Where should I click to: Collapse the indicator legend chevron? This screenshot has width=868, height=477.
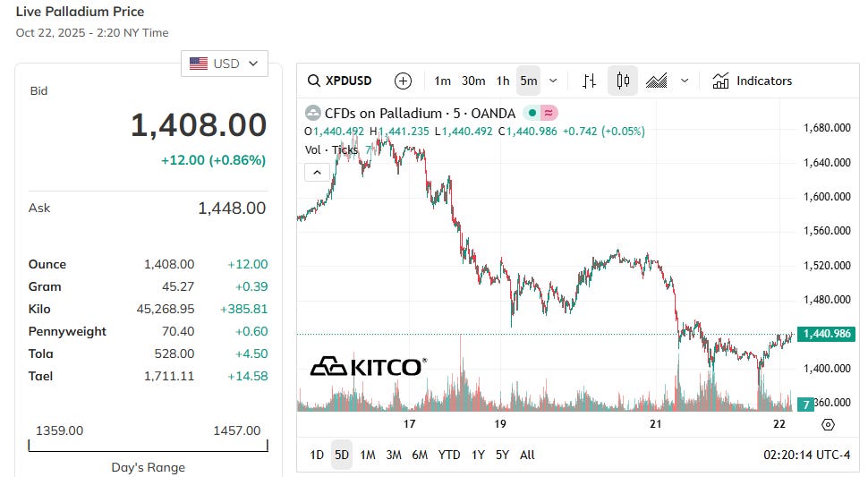(317, 173)
